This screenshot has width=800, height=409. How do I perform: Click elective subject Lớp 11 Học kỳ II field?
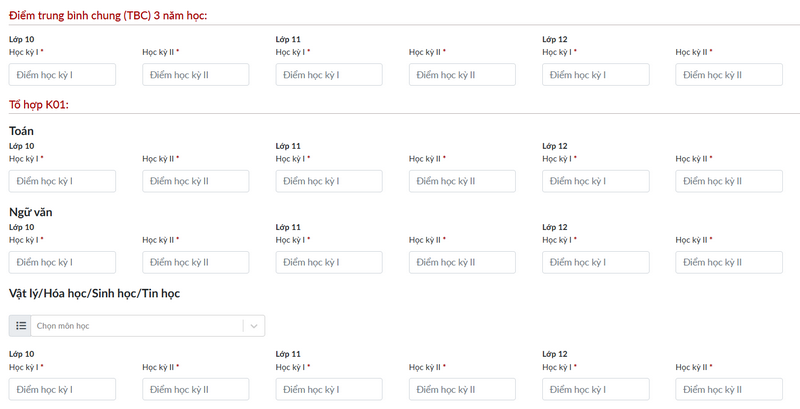pos(462,389)
